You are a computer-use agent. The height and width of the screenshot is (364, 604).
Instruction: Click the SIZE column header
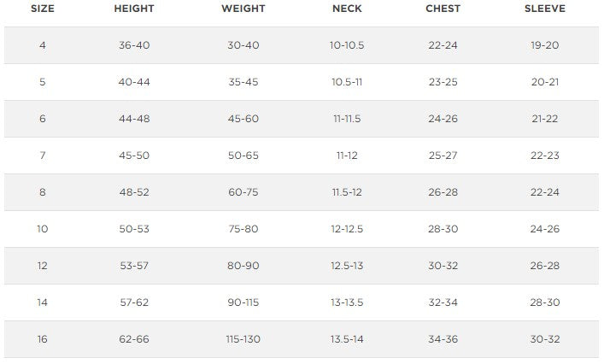point(42,9)
